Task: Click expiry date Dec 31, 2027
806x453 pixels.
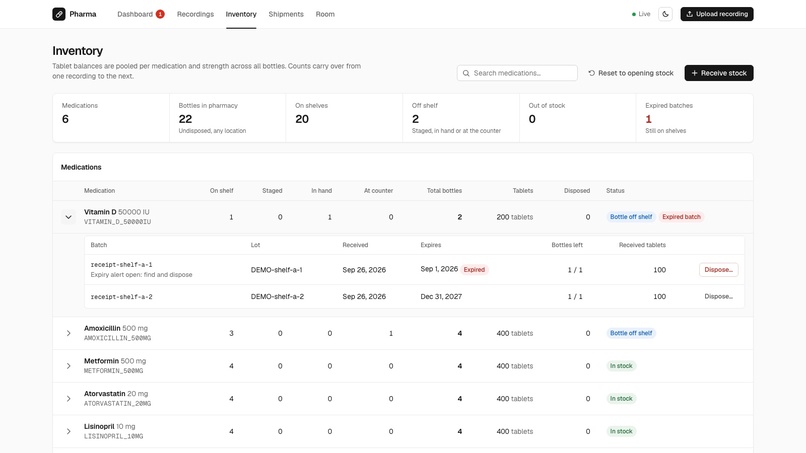Action: 441,296
